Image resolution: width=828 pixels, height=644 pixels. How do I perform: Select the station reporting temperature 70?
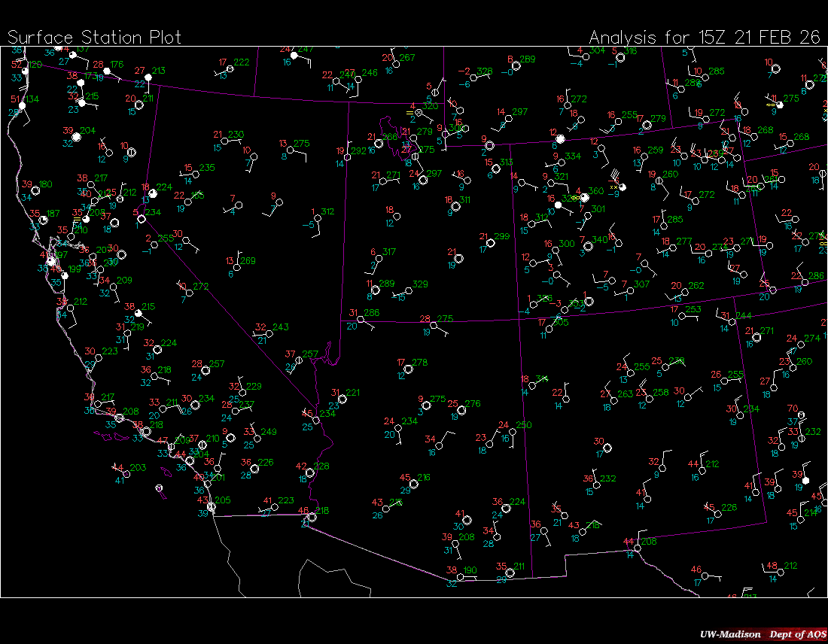802,415
